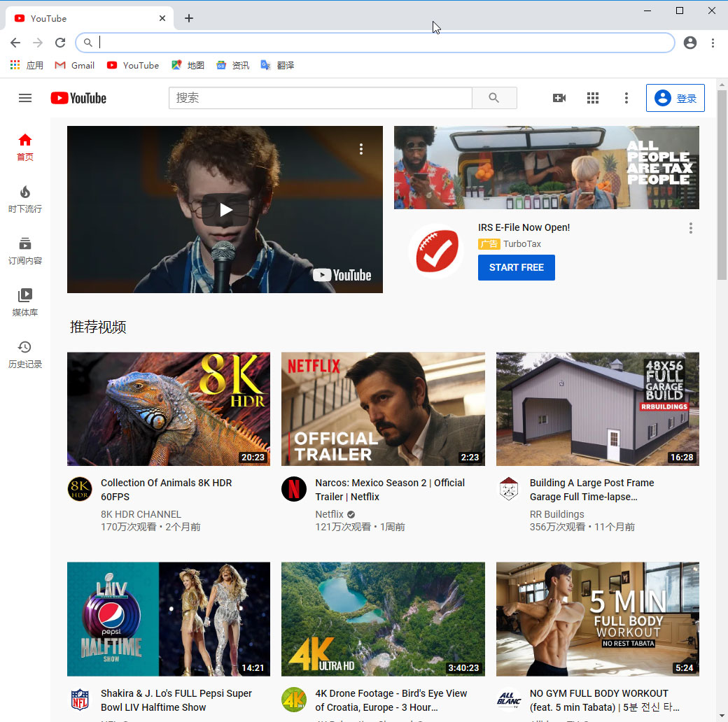
Task: Open Shakira & J. Lo's Halftime Show title
Action: click(x=176, y=700)
